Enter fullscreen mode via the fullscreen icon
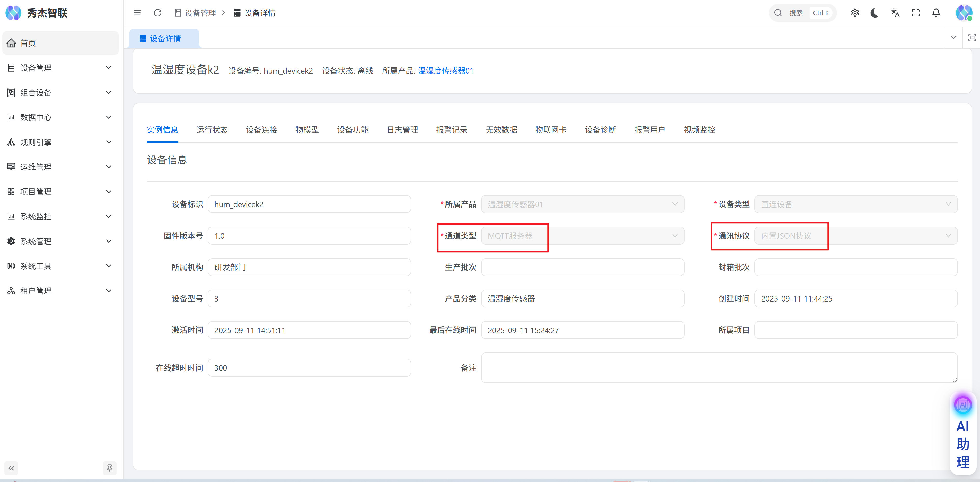Screen dimensions: 980x482 click(916, 13)
